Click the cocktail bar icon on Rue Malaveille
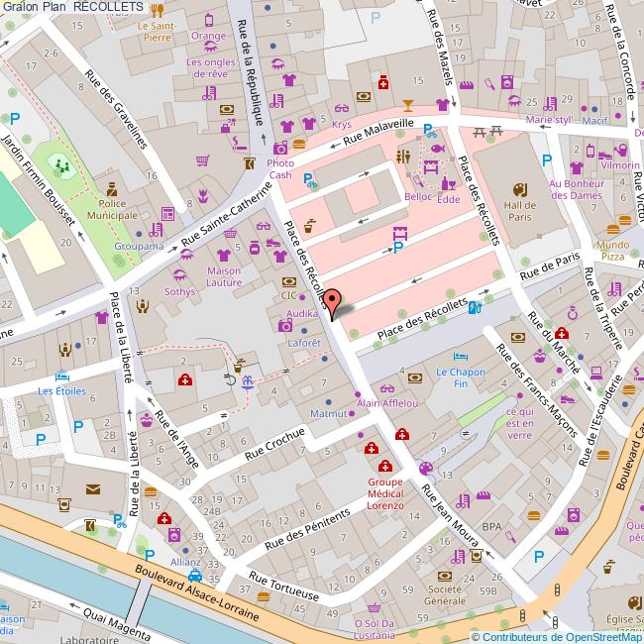Image resolution: width=644 pixels, height=644 pixels. point(407,103)
